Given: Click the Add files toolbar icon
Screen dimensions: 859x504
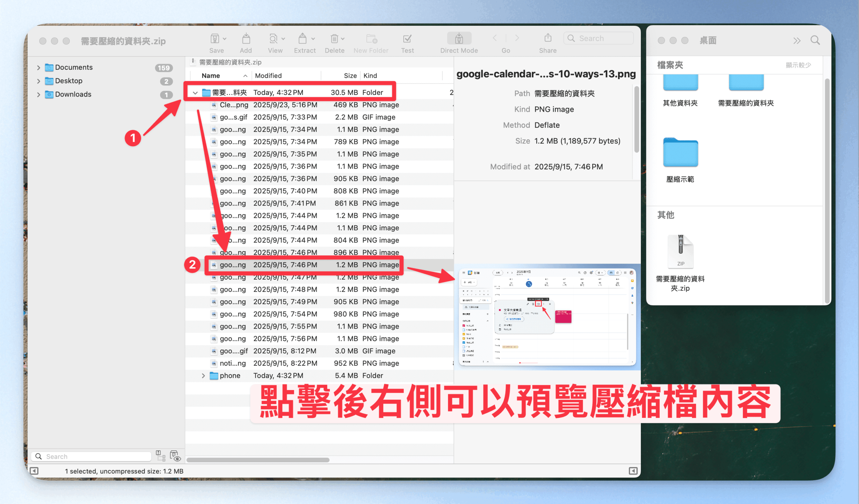Looking at the screenshot, I should tap(246, 39).
